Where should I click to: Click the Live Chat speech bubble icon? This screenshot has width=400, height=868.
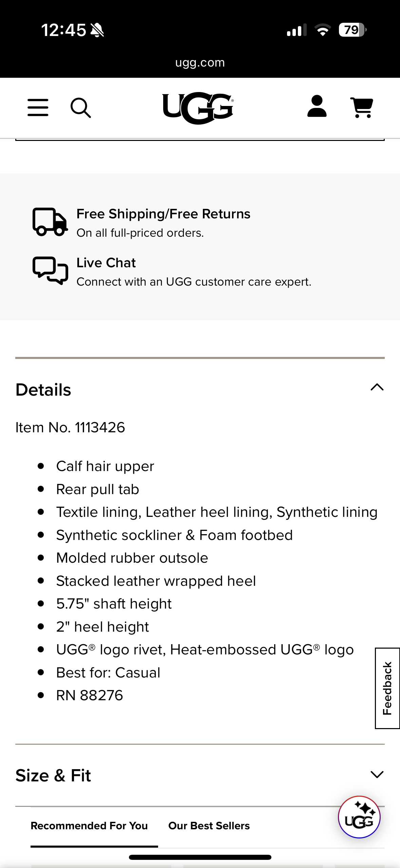(x=50, y=271)
